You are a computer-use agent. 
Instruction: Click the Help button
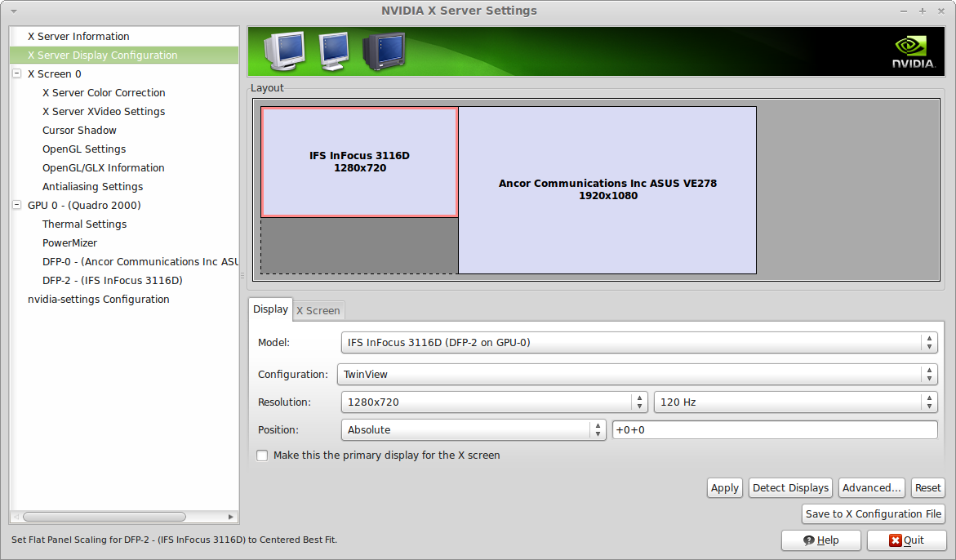click(x=821, y=540)
